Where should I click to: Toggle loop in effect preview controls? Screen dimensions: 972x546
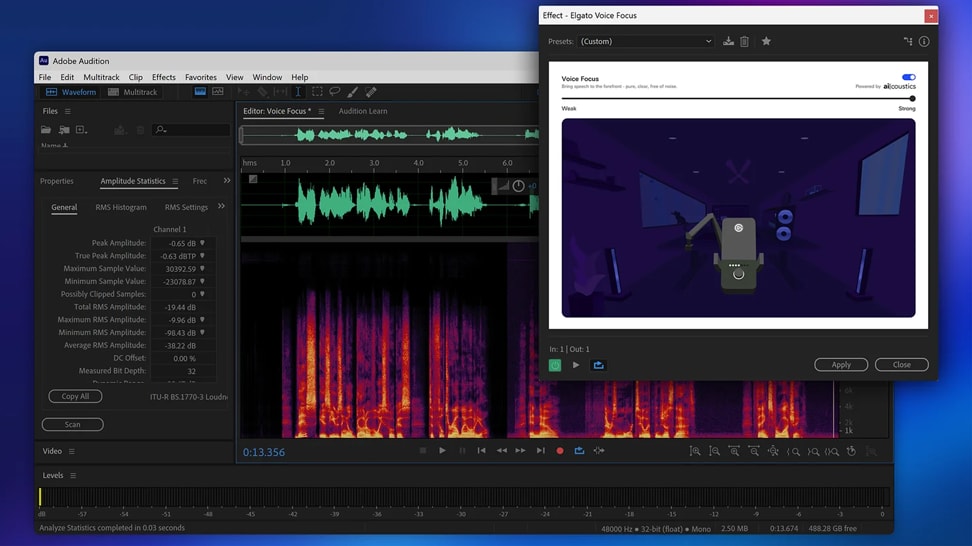(x=598, y=365)
